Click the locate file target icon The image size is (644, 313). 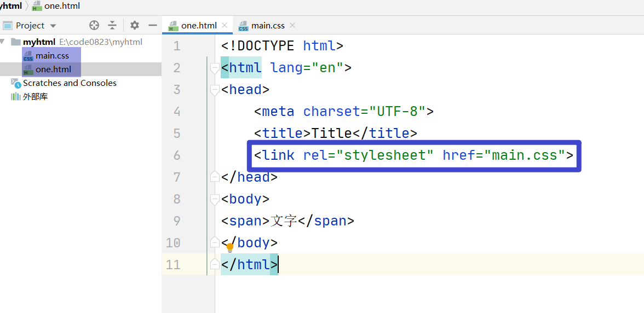click(x=94, y=25)
